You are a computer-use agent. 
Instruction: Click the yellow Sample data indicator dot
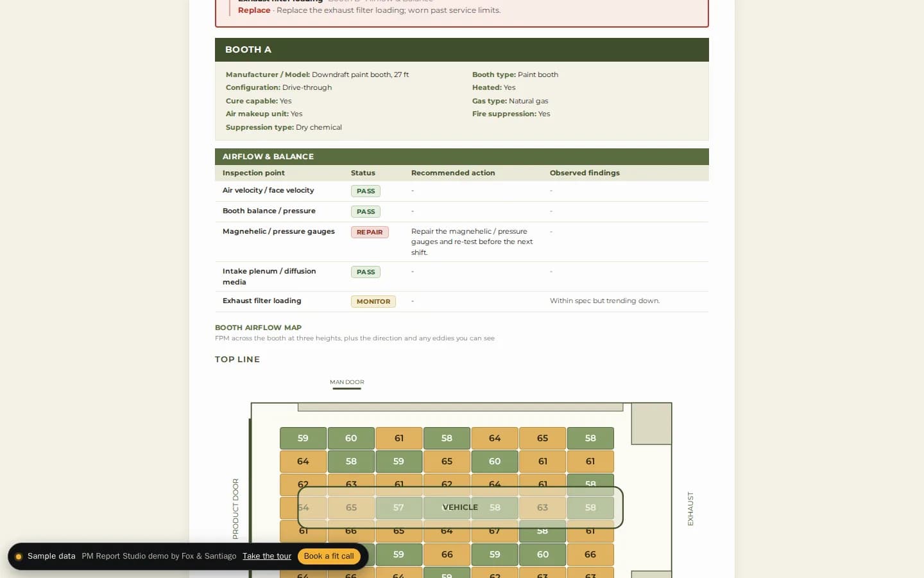click(x=19, y=557)
